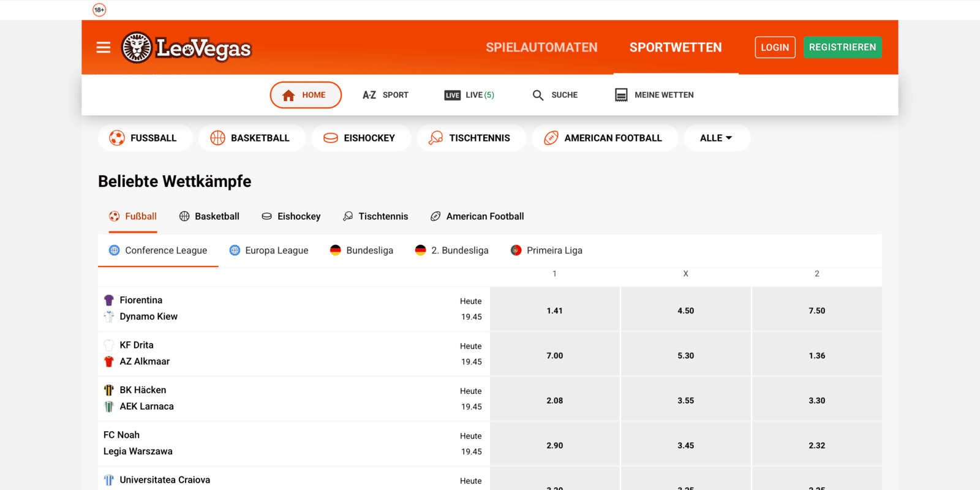
Task: Click the German flag next to 2. Bundesliga
Action: pyautogui.click(x=420, y=250)
